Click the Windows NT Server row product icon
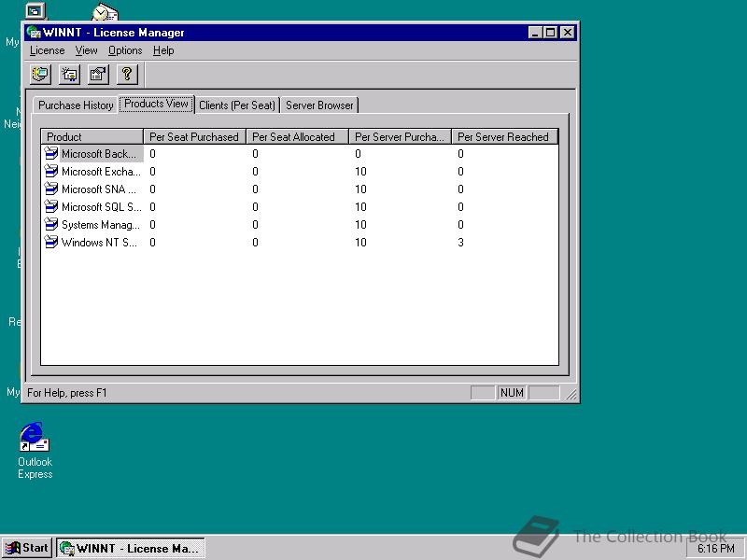747x560 pixels. (x=51, y=242)
